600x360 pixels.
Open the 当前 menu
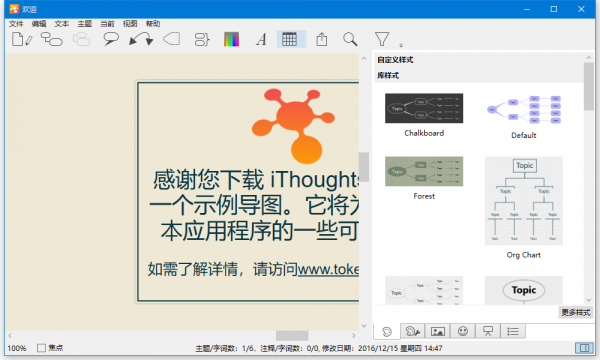107,24
